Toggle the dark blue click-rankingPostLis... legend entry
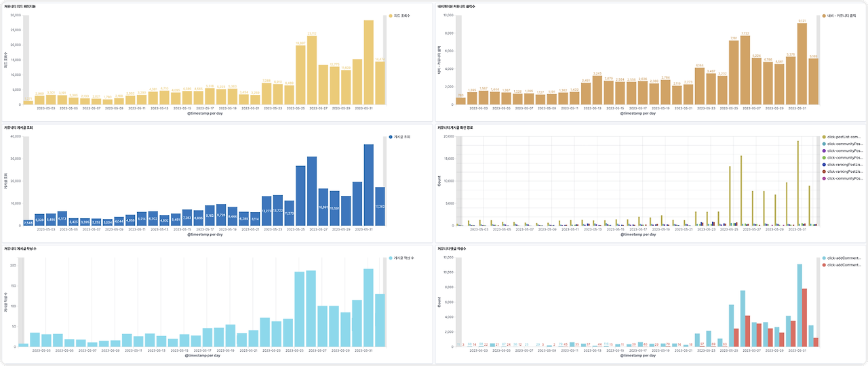 (843, 165)
